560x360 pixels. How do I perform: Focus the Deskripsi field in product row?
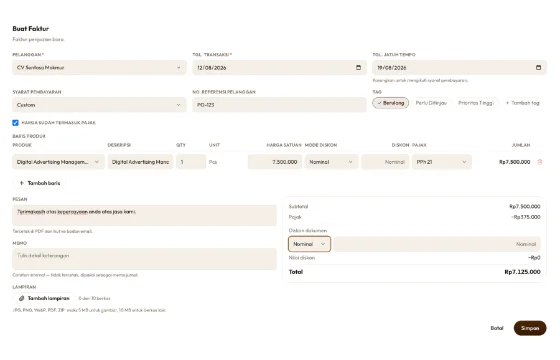click(x=140, y=162)
